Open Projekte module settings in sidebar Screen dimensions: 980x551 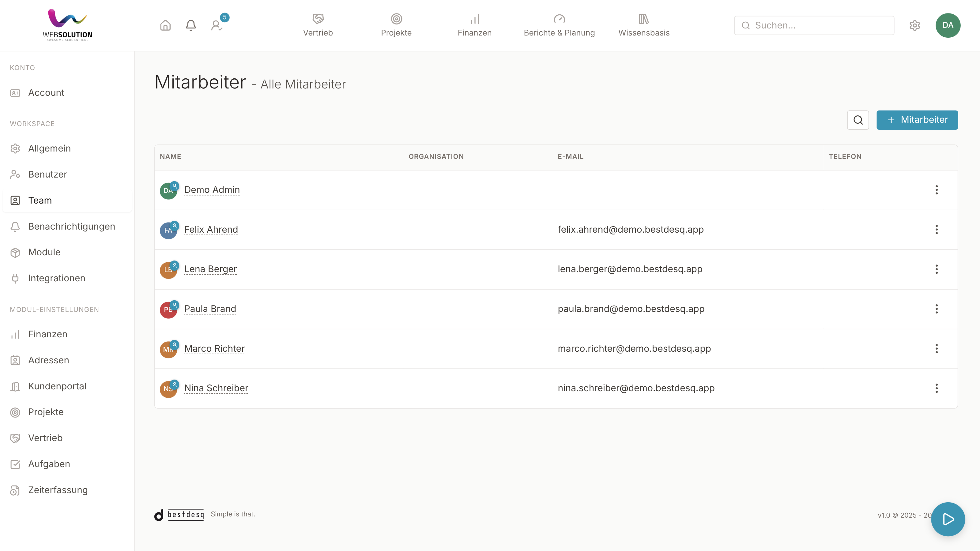tap(67, 412)
